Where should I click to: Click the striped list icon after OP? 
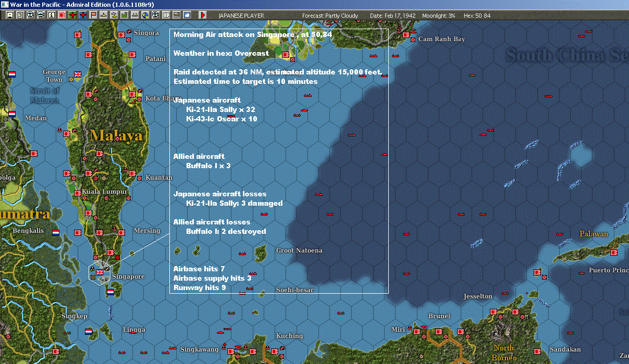point(176,16)
